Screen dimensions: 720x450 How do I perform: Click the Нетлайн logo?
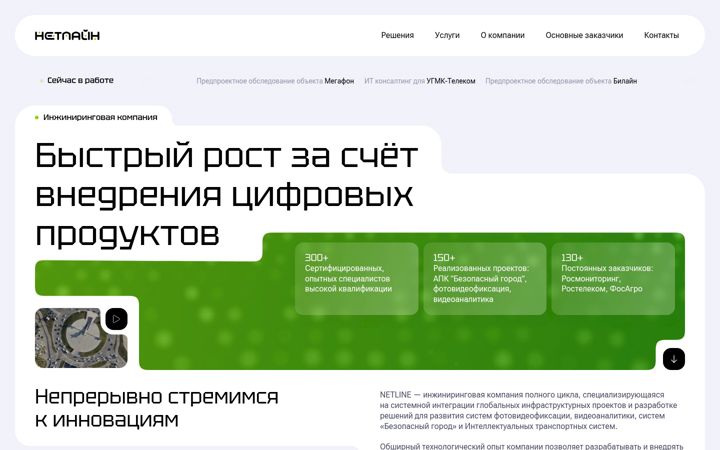coord(67,35)
